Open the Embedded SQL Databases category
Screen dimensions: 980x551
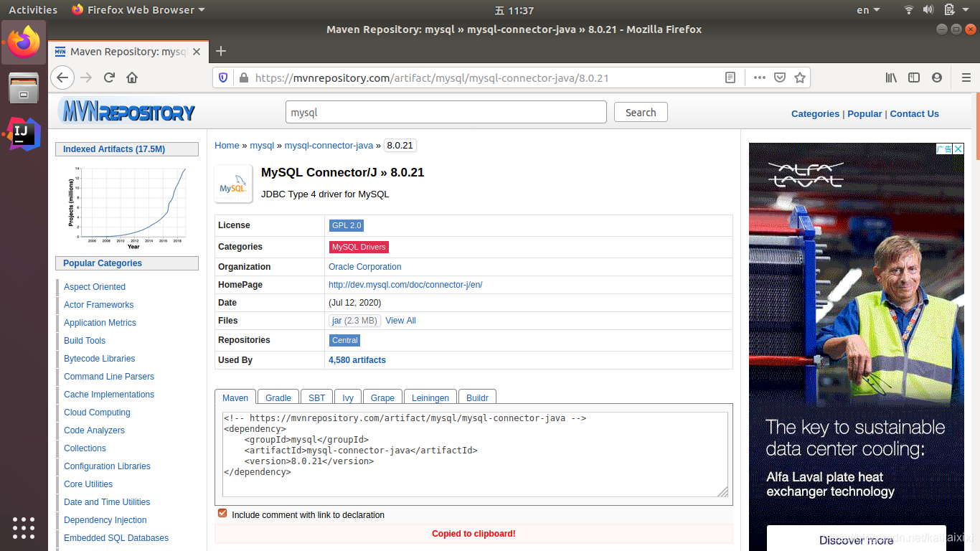pos(116,537)
